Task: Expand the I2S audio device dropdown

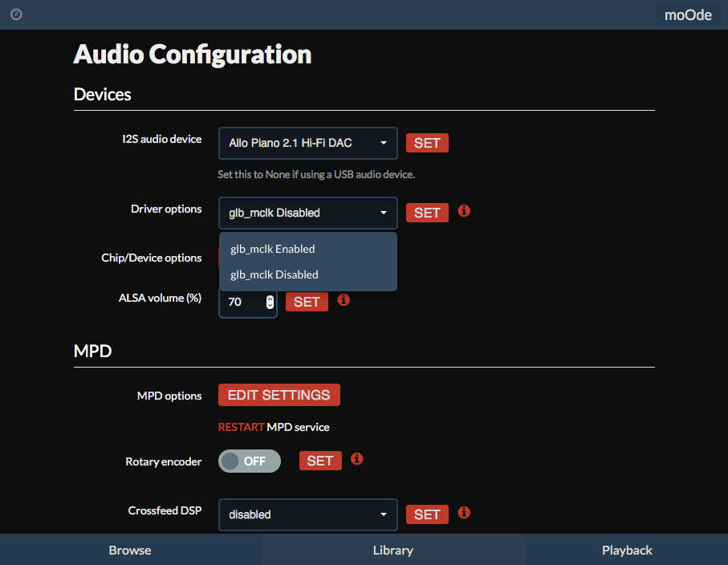Action: pos(308,143)
